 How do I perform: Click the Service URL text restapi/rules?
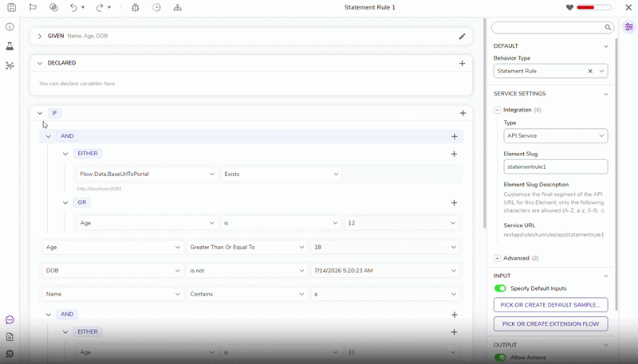[x=553, y=235]
